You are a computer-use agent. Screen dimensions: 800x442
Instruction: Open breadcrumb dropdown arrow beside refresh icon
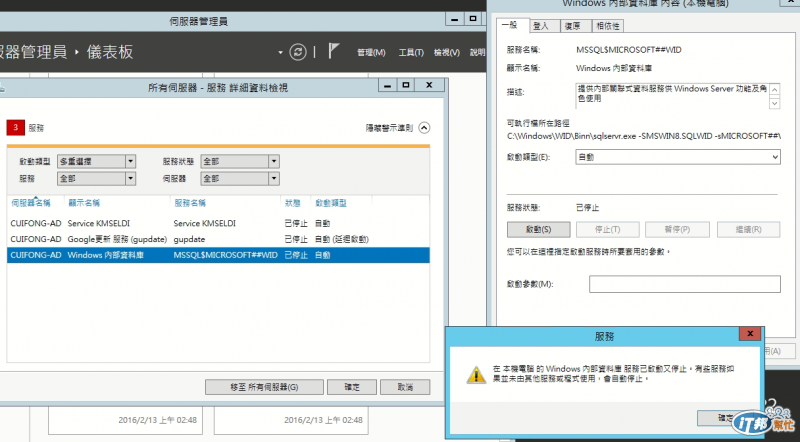pyautogui.click(x=280, y=53)
